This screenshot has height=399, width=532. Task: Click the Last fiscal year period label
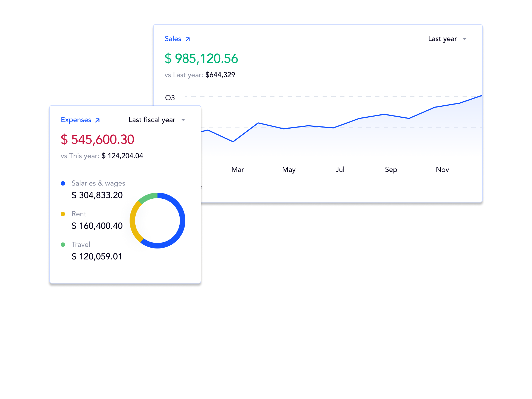(152, 120)
